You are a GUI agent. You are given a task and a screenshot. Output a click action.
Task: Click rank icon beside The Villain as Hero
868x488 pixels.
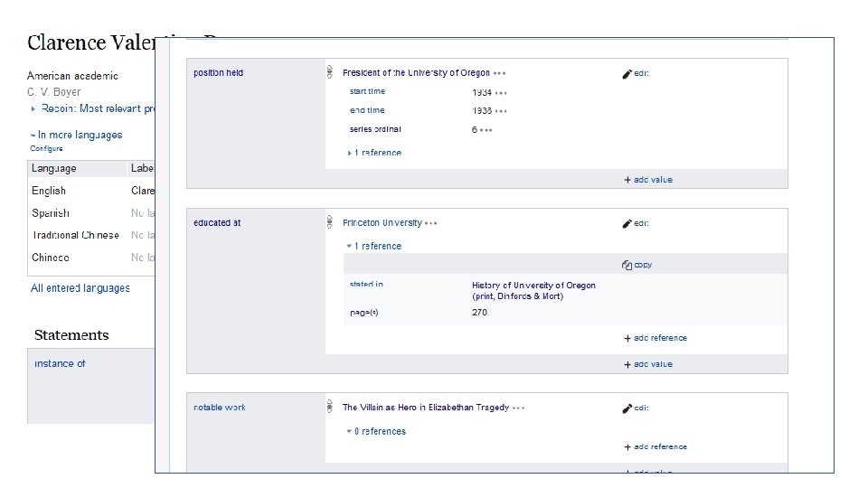tap(330, 408)
